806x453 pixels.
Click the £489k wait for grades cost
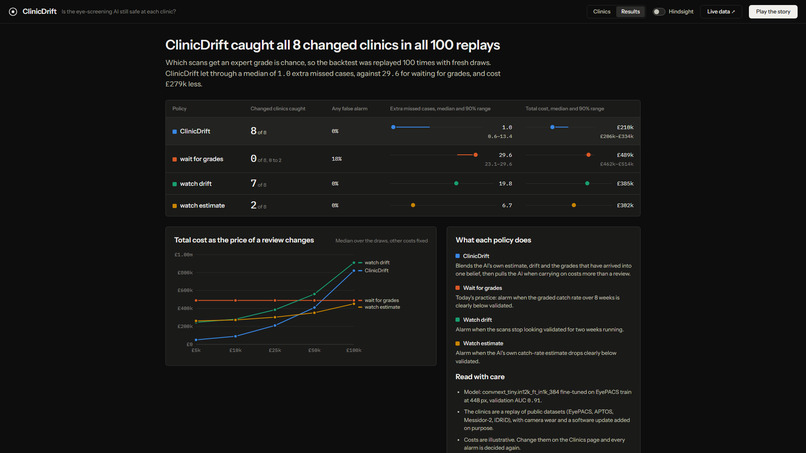pos(625,155)
